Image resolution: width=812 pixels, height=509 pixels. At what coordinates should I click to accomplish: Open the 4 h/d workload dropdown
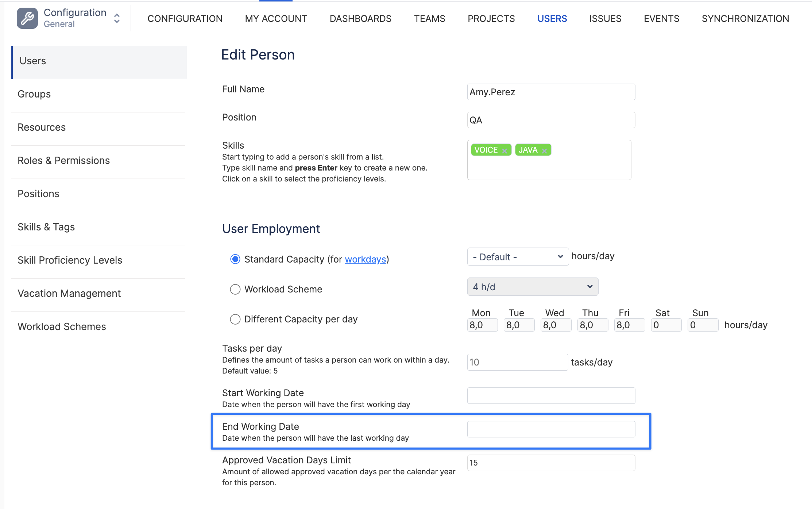pyautogui.click(x=532, y=287)
